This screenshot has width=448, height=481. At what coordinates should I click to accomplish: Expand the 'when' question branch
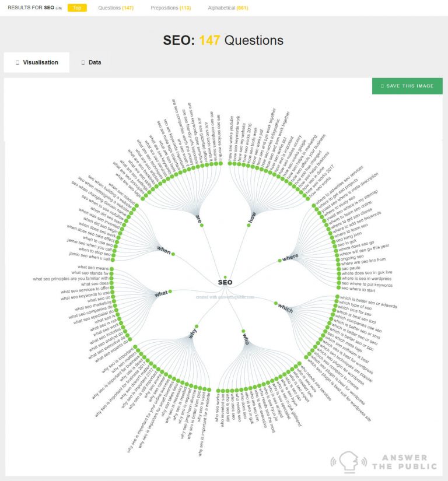point(173,254)
